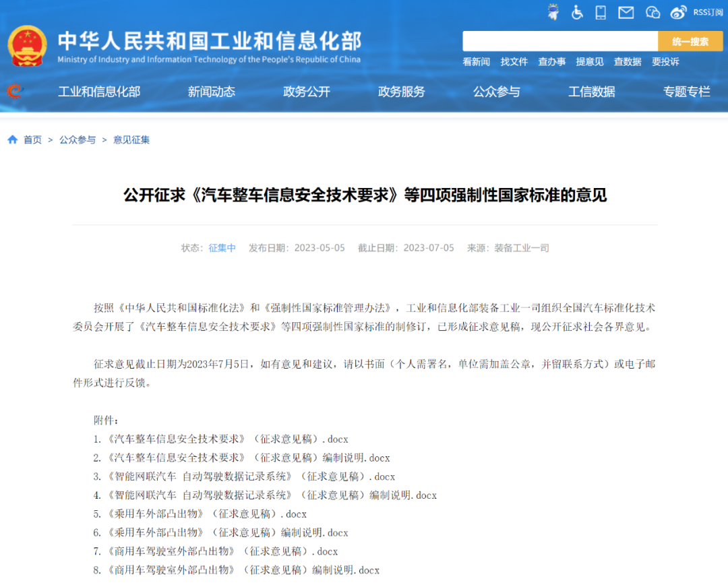This screenshot has height=587, width=728.
Task: Click the robot assistant icon in header
Action: click(553, 12)
